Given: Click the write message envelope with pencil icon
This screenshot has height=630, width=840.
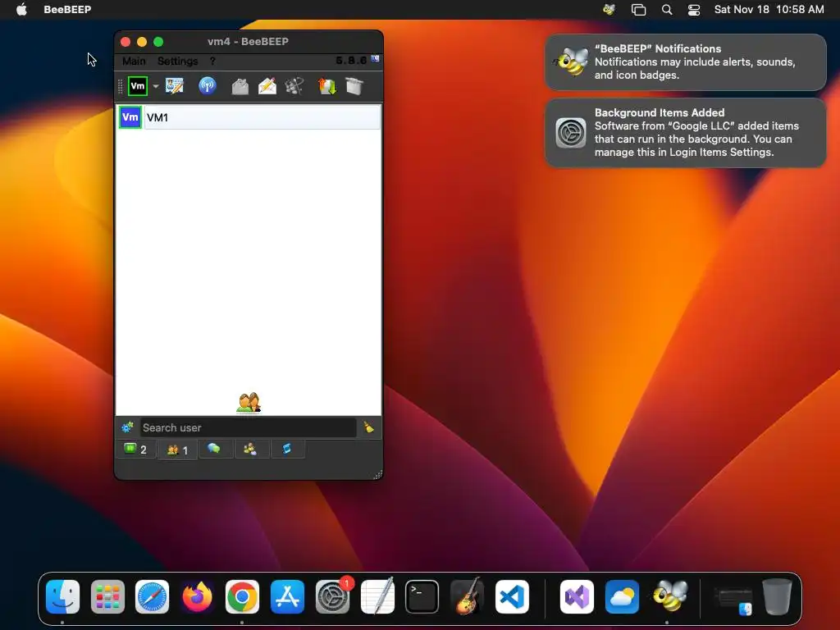Looking at the screenshot, I should tap(267, 85).
